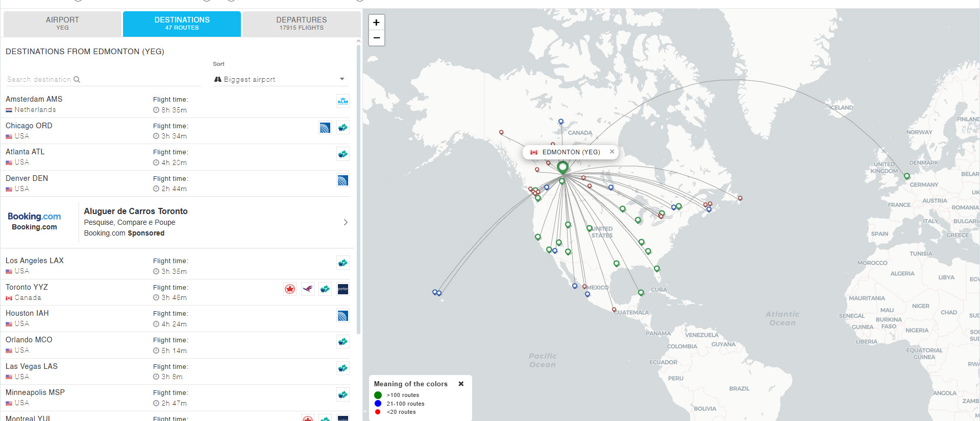Click green >100 routes legend dot
This screenshot has width=980, height=421.
pos(378,395)
